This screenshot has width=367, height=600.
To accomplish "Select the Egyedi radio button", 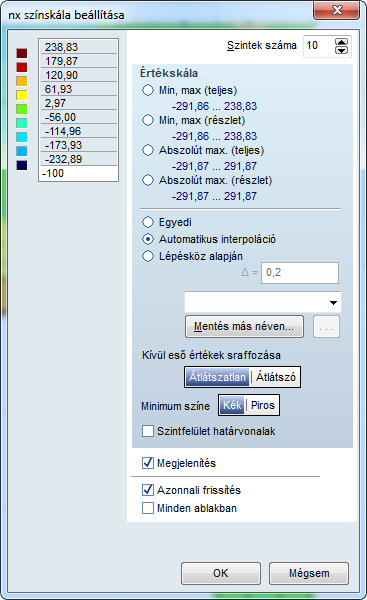I will [148, 222].
